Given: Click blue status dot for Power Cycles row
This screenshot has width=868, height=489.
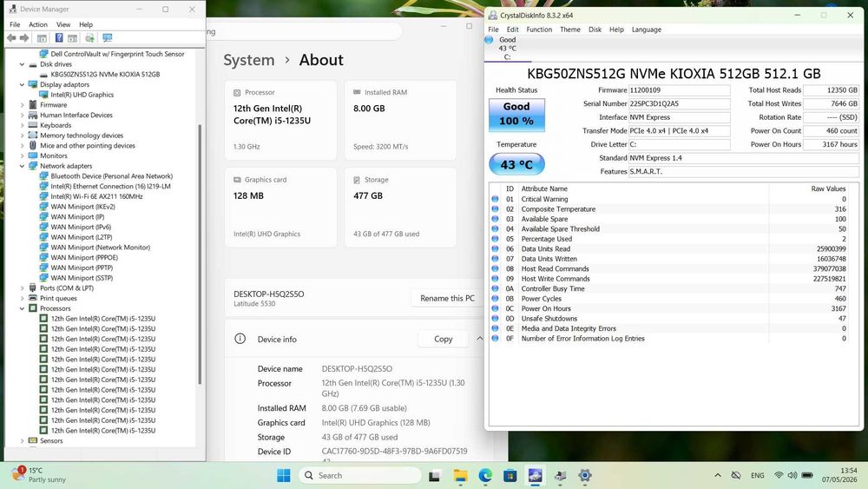Looking at the screenshot, I should pos(495,299).
